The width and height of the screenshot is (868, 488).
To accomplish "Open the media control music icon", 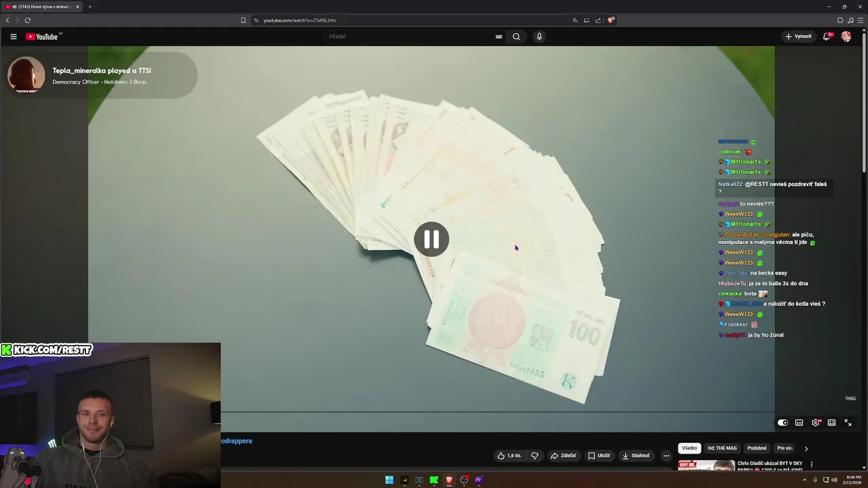I will pos(850,20).
